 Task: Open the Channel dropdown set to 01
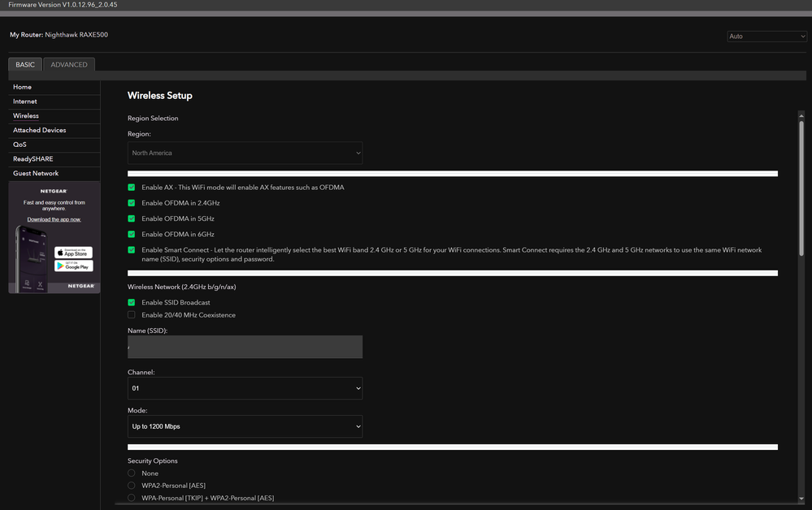click(x=245, y=388)
